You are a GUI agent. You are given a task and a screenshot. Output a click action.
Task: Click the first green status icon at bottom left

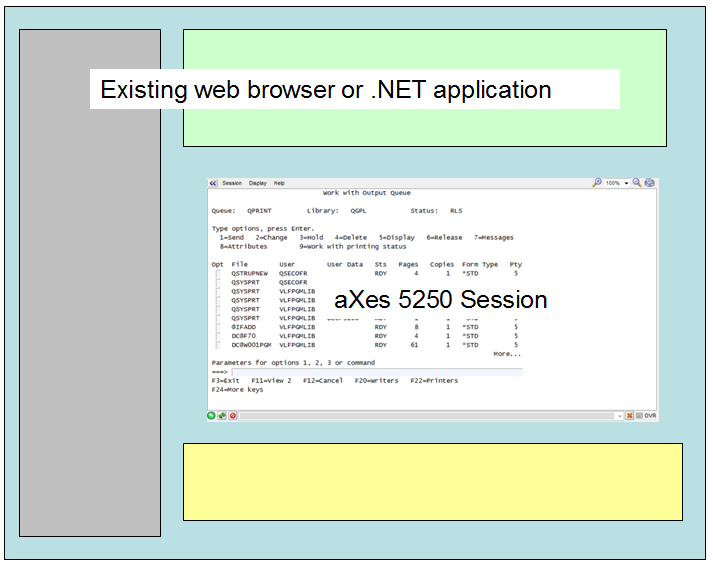tap(212, 415)
